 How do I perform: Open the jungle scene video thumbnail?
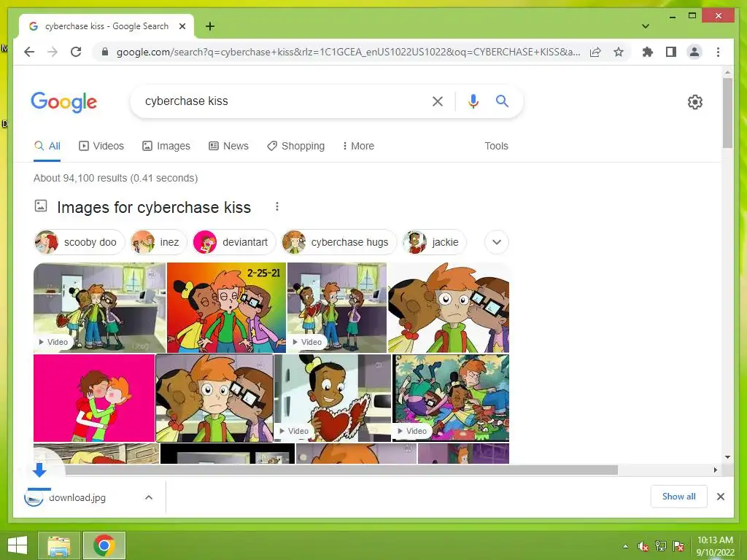point(451,398)
